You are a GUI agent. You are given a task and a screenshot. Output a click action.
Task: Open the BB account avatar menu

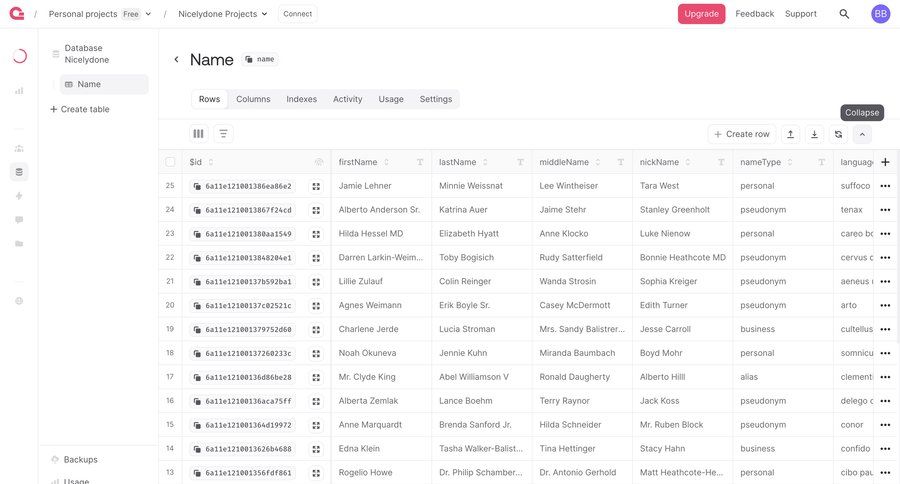click(x=880, y=14)
